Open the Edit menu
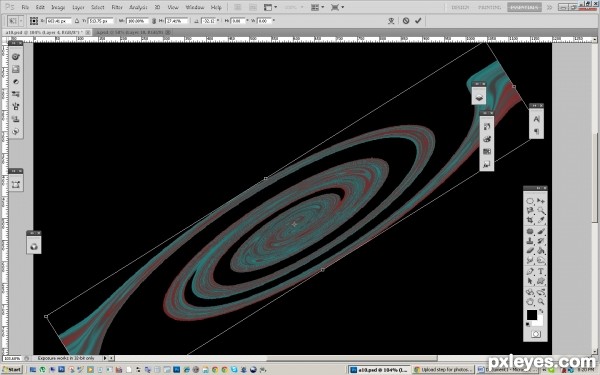Image resolution: width=600 pixels, height=375 pixels. click(x=40, y=7)
